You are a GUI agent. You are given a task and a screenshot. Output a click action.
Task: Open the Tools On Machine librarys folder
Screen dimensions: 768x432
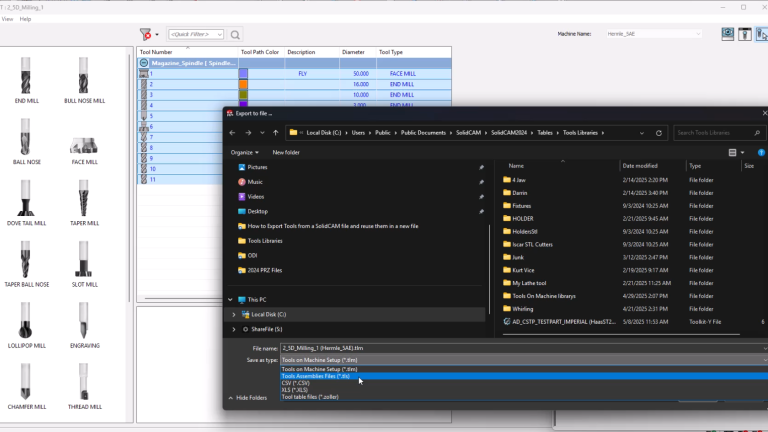pos(544,296)
